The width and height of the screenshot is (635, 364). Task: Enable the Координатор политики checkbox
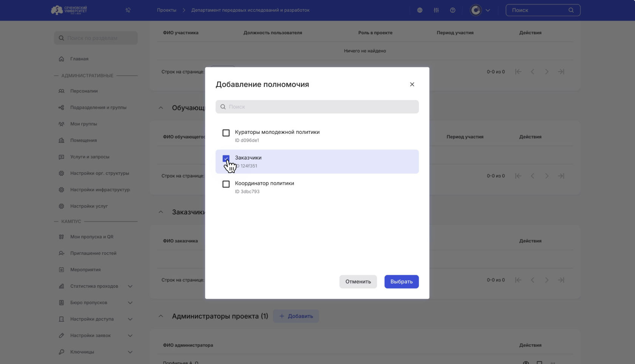click(226, 184)
